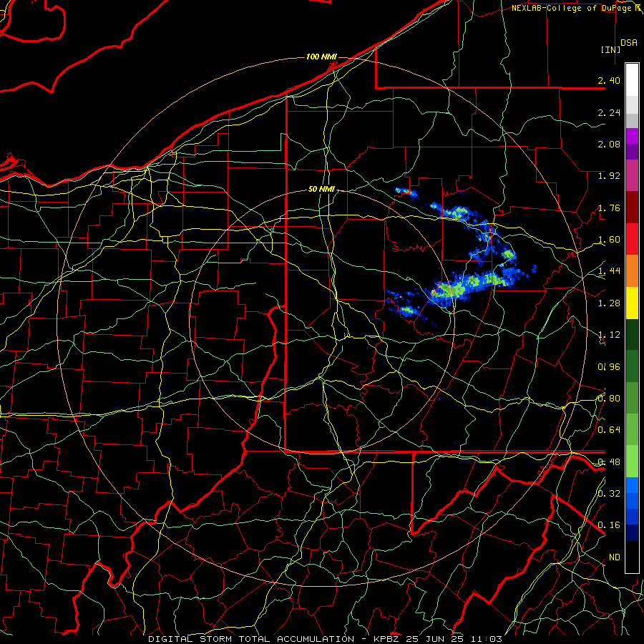Click the green 0.96 legend swatch
The width and height of the screenshot is (644, 644).
click(x=632, y=366)
